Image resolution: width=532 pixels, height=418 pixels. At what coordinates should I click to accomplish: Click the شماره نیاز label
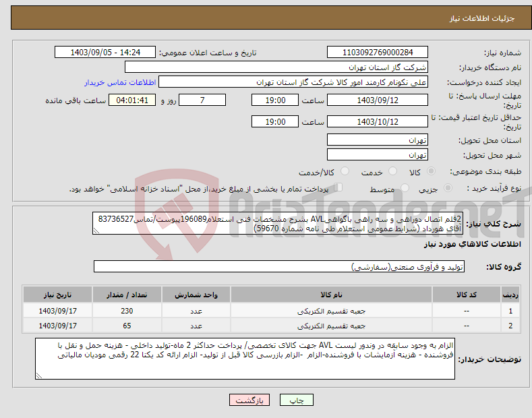502,53
